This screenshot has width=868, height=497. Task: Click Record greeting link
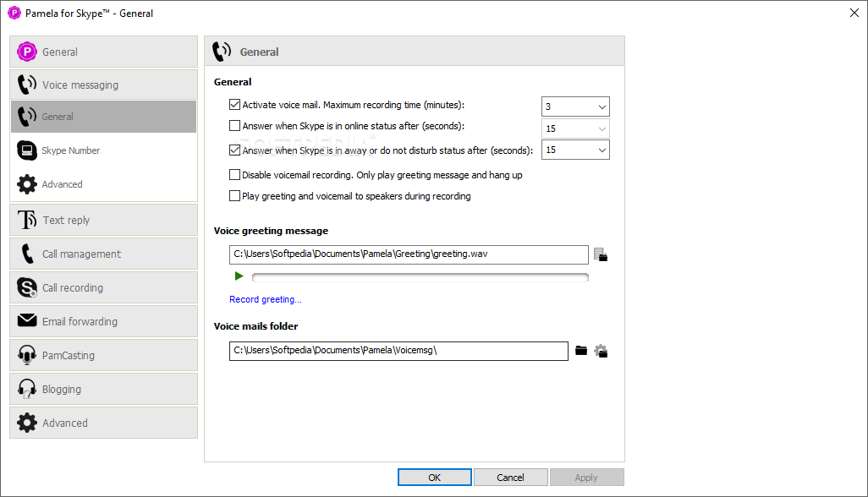[x=265, y=299]
